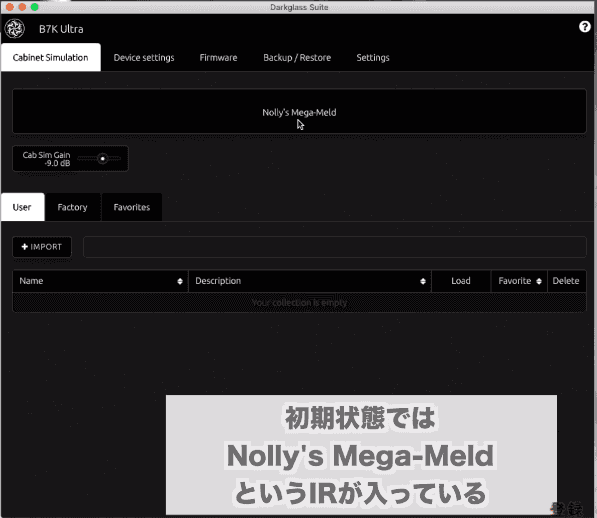Switch to the Cabinet Simulation tab
This screenshot has width=597, height=518.
point(51,57)
